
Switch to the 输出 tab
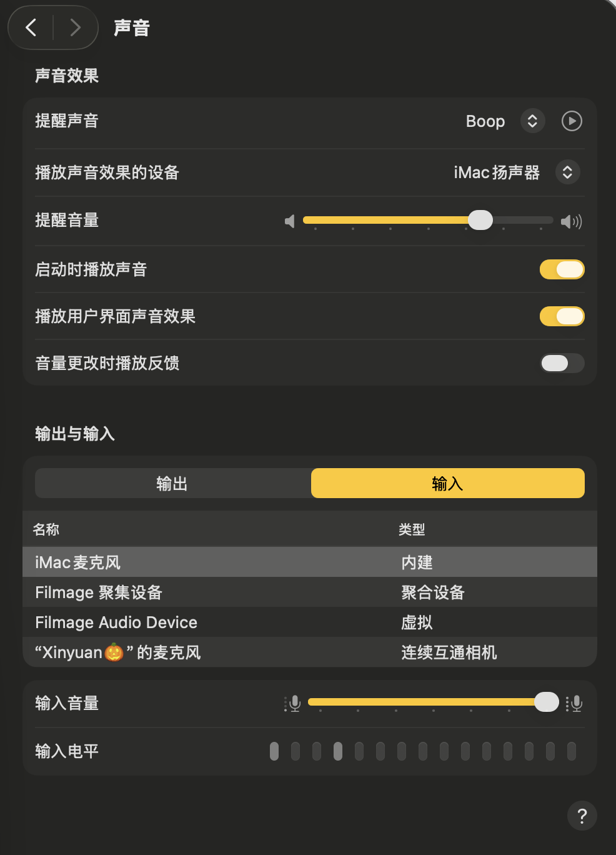(172, 483)
